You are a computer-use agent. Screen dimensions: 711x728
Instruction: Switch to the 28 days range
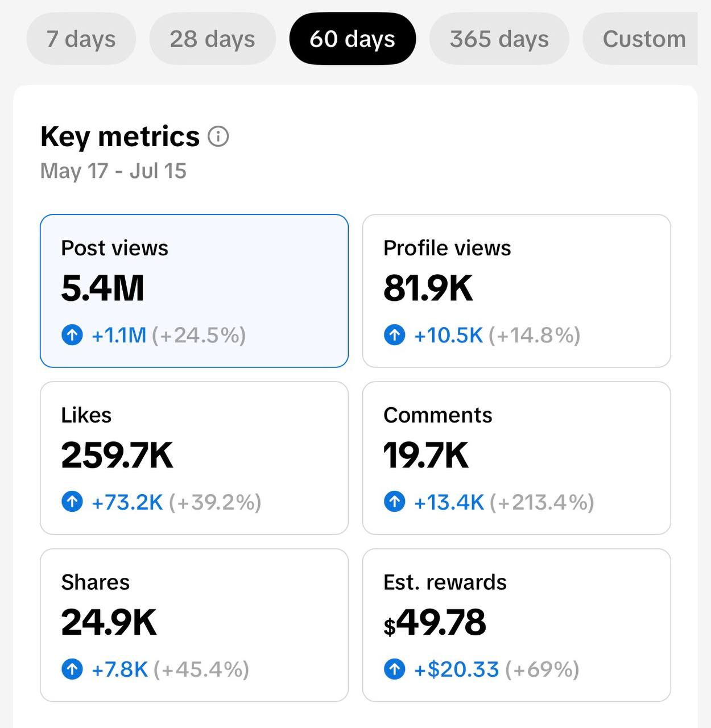(x=213, y=39)
